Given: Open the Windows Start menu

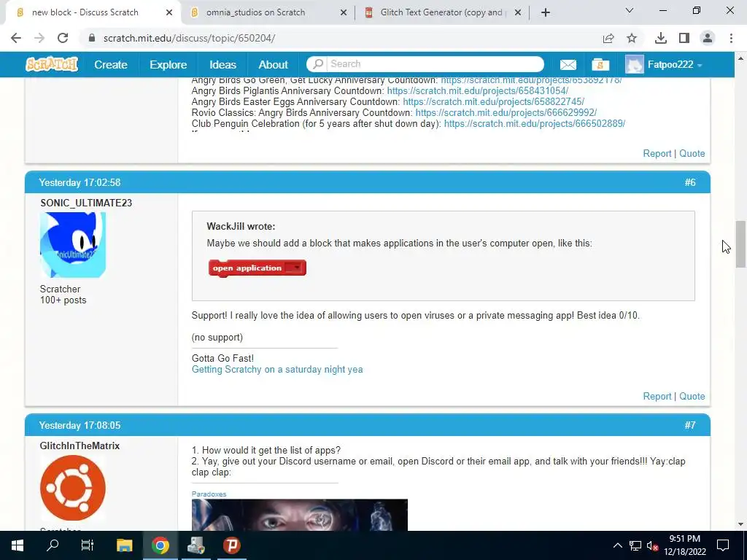Looking at the screenshot, I should pyautogui.click(x=18, y=545).
